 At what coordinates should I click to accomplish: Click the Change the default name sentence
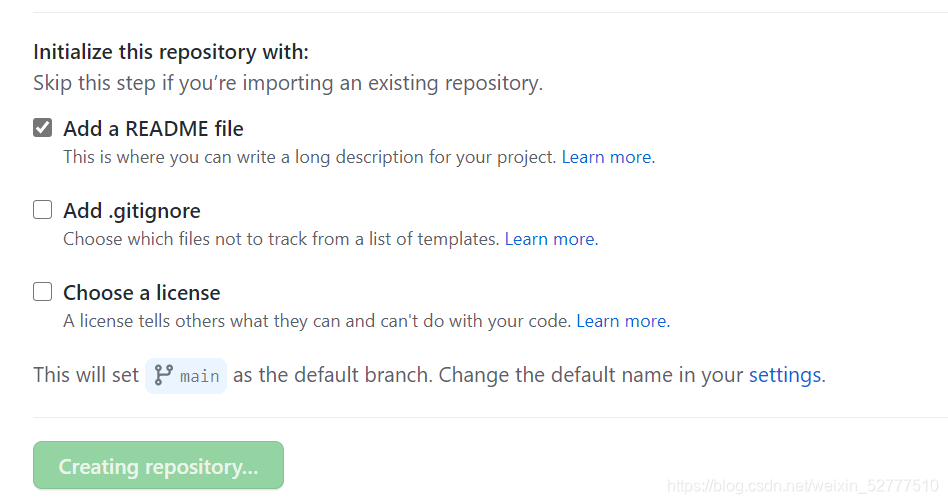click(x=632, y=375)
